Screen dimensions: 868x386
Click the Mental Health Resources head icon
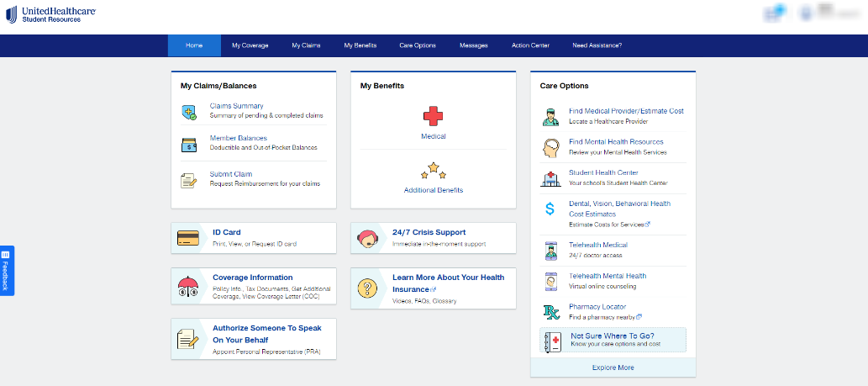550,148
